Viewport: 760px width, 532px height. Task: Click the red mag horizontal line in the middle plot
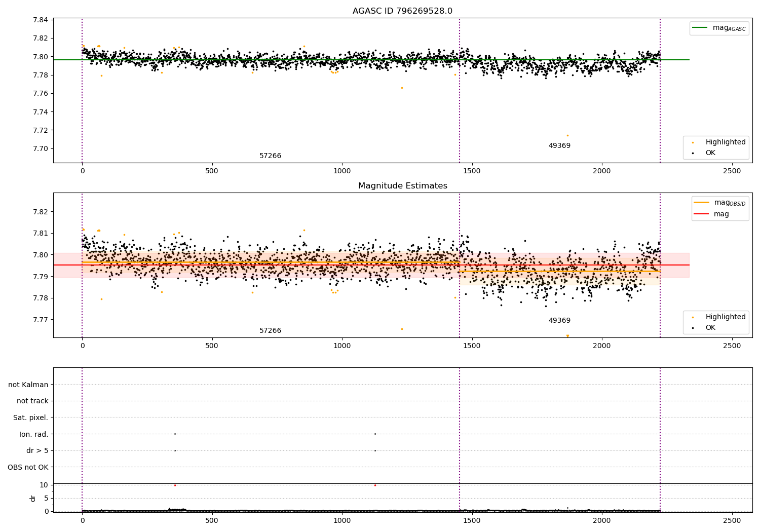tap(371, 265)
